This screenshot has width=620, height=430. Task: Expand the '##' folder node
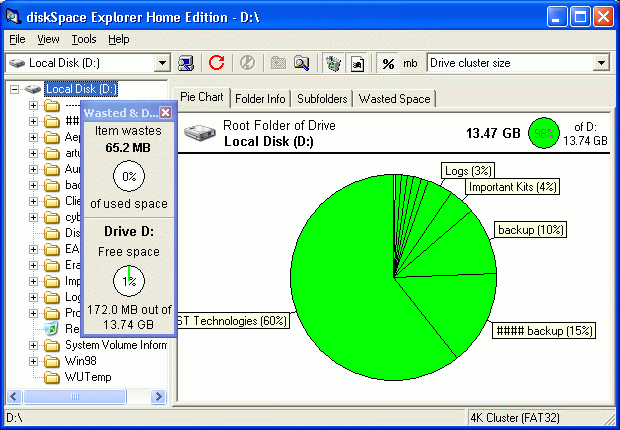34,121
